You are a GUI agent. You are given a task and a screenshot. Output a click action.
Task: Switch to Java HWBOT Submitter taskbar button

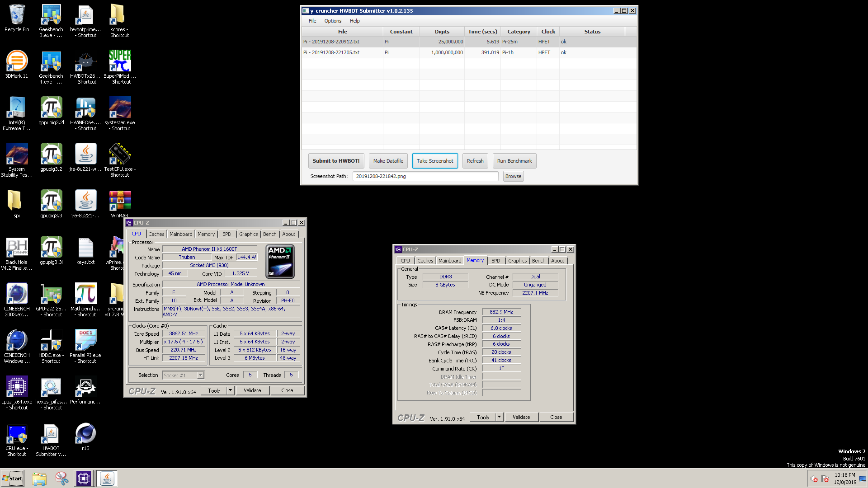coord(107,479)
